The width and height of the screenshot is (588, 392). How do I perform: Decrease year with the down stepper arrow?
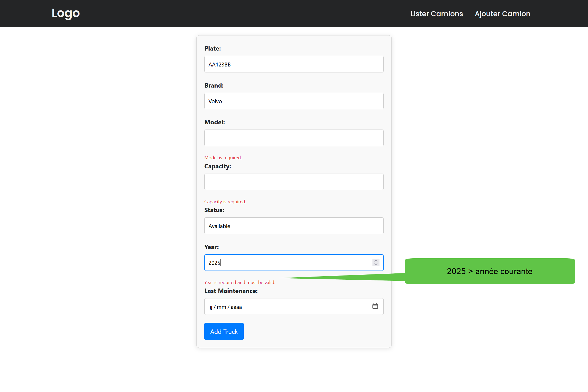click(x=376, y=264)
